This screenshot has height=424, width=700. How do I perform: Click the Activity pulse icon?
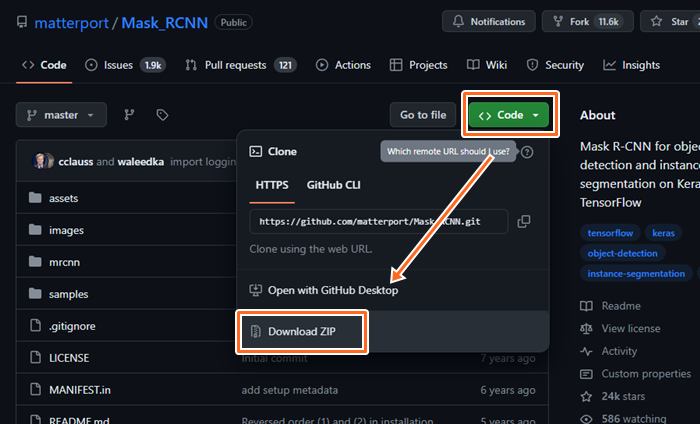point(586,351)
